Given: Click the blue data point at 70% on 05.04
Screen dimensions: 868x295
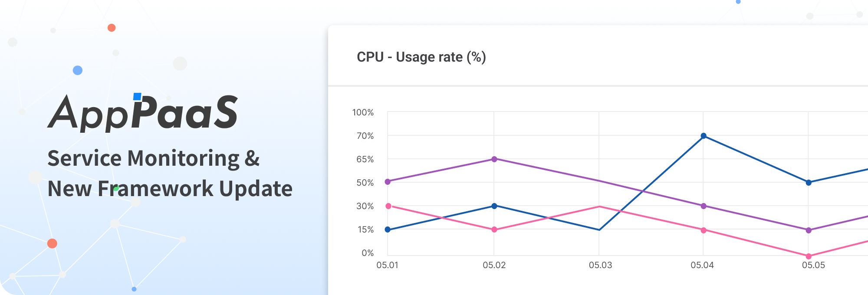Looking at the screenshot, I should (x=704, y=136).
